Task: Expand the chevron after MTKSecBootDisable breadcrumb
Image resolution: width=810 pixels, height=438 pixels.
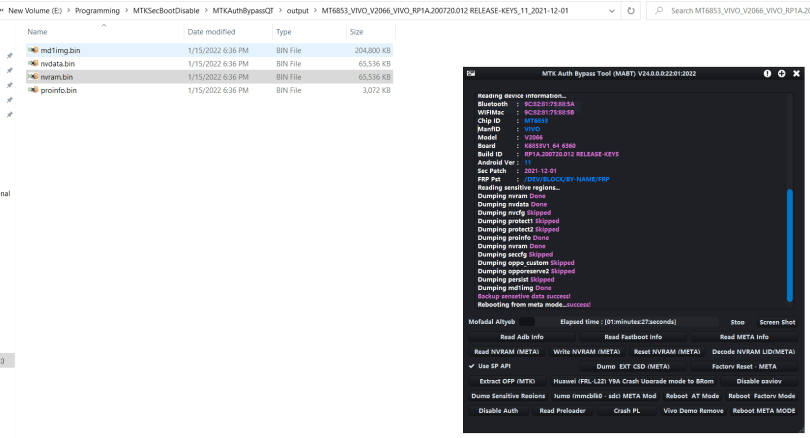Action: click(206, 10)
